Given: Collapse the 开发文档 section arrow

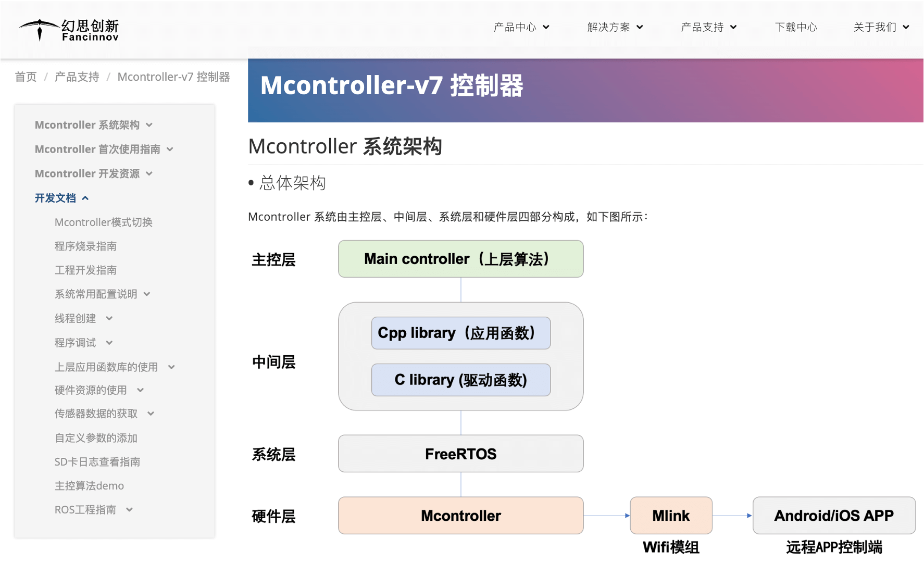Looking at the screenshot, I should (85, 198).
